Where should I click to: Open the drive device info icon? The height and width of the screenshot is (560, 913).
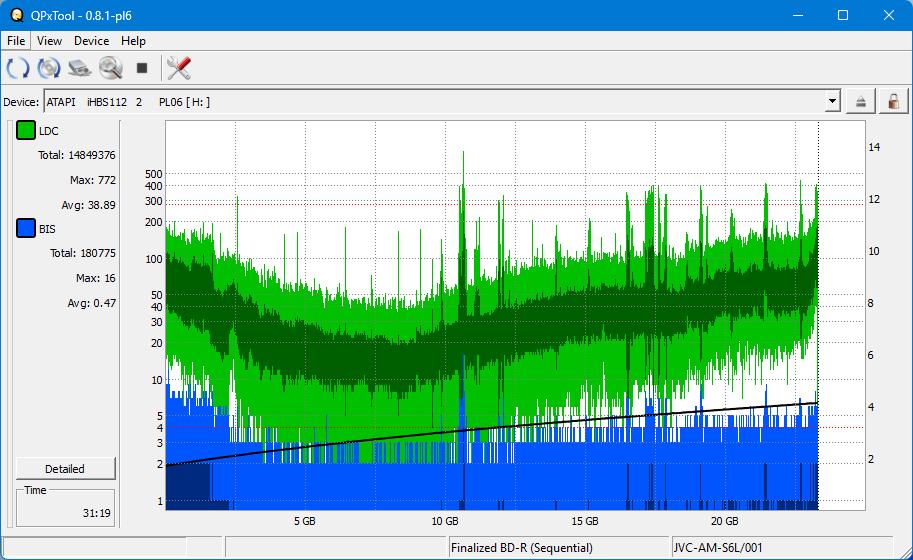80,68
